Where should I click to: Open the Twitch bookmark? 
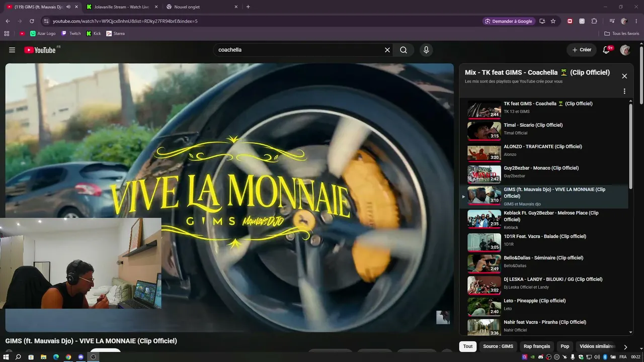(71, 34)
